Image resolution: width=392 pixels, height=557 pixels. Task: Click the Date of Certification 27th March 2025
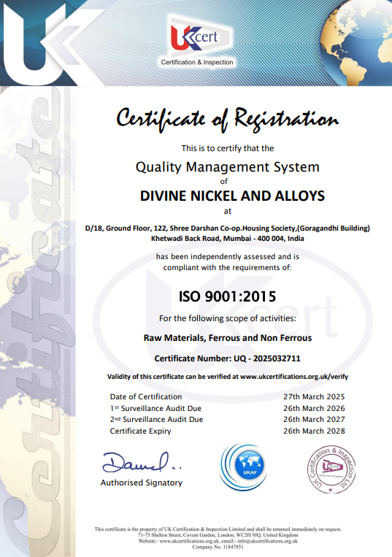[314, 397]
